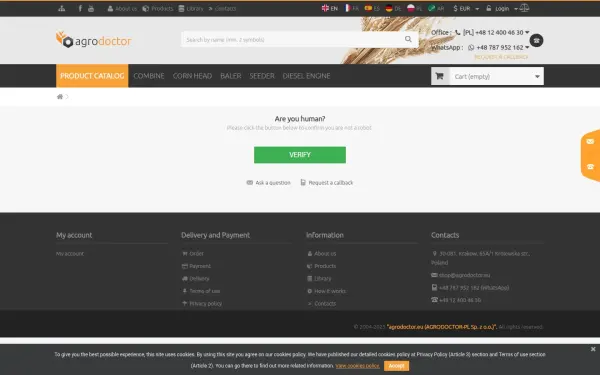Open Products in top bar
600x375 pixels.
pyautogui.click(x=158, y=8)
